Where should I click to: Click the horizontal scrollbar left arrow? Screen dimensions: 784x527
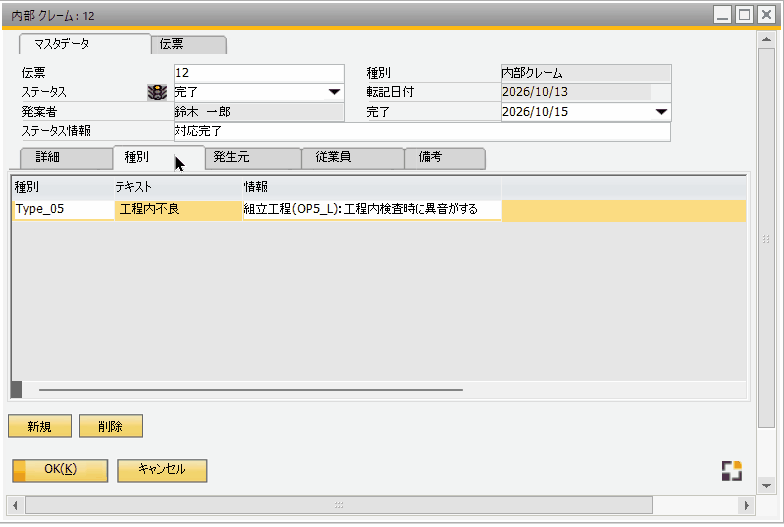16,506
